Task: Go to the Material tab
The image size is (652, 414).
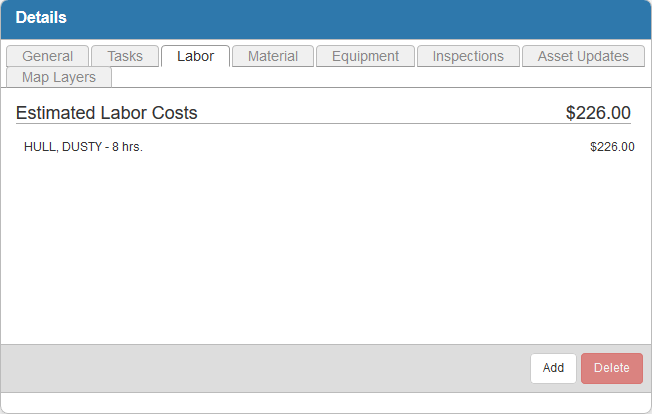Action: click(273, 56)
